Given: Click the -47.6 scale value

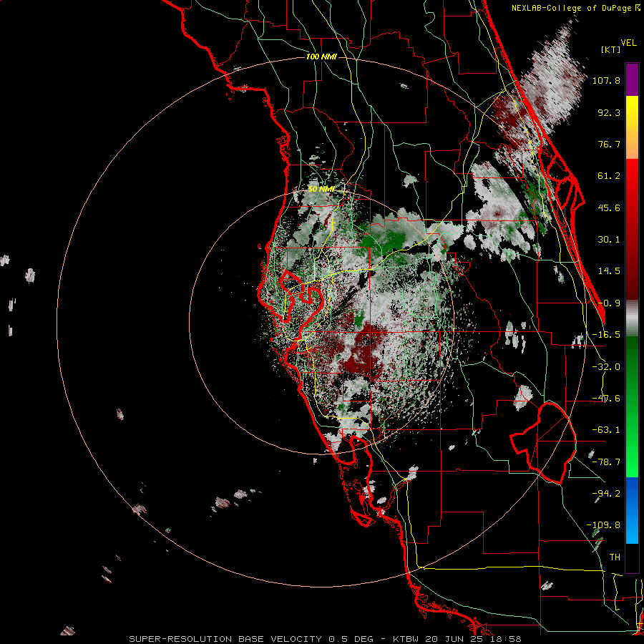Looking at the screenshot, I should [606, 399].
